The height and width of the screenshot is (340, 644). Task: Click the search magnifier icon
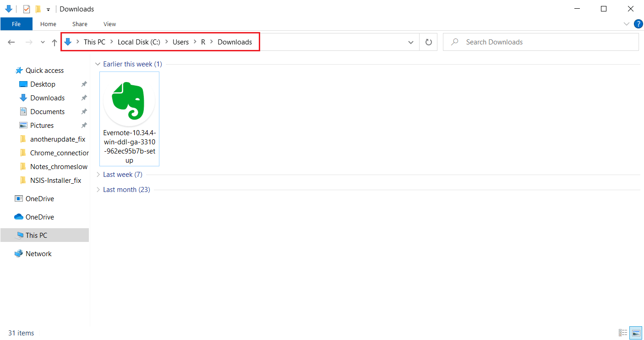455,42
